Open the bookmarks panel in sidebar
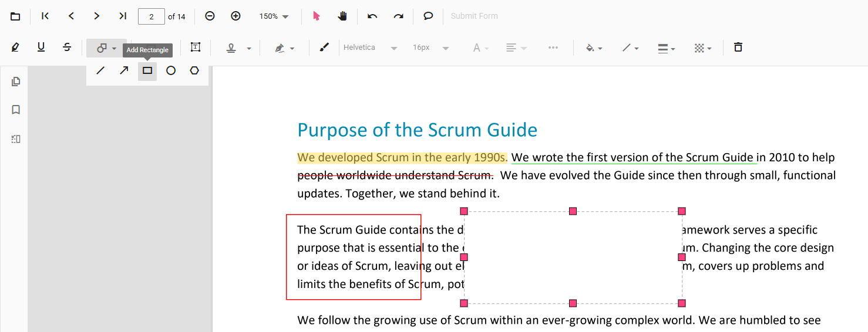This screenshot has height=332, width=868. [x=16, y=110]
